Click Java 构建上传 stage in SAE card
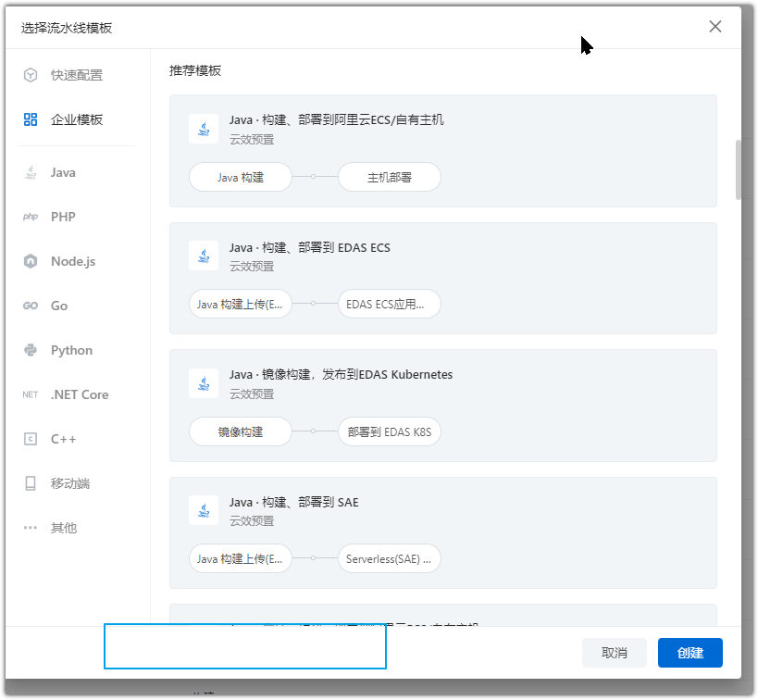 [241, 558]
